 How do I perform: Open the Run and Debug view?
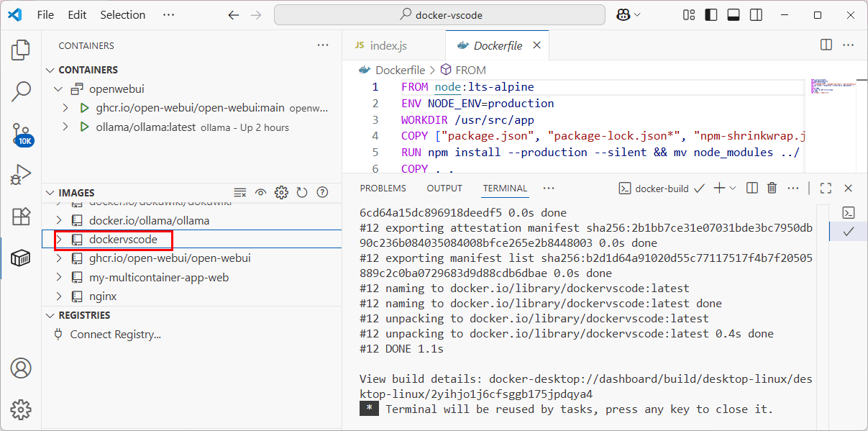[21, 175]
